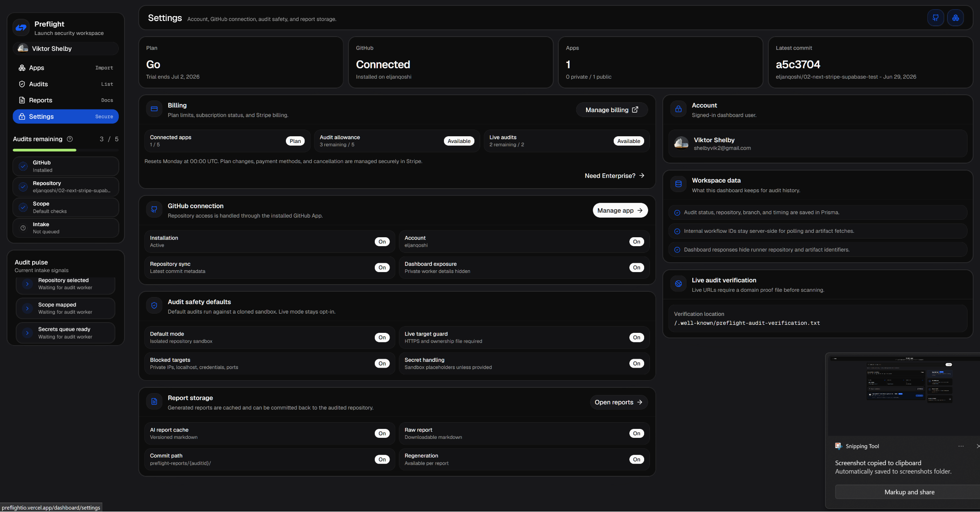The width and height of the screenshot is (980, 512).
Task: Click the Markup and share button
Action: (909, 492)
